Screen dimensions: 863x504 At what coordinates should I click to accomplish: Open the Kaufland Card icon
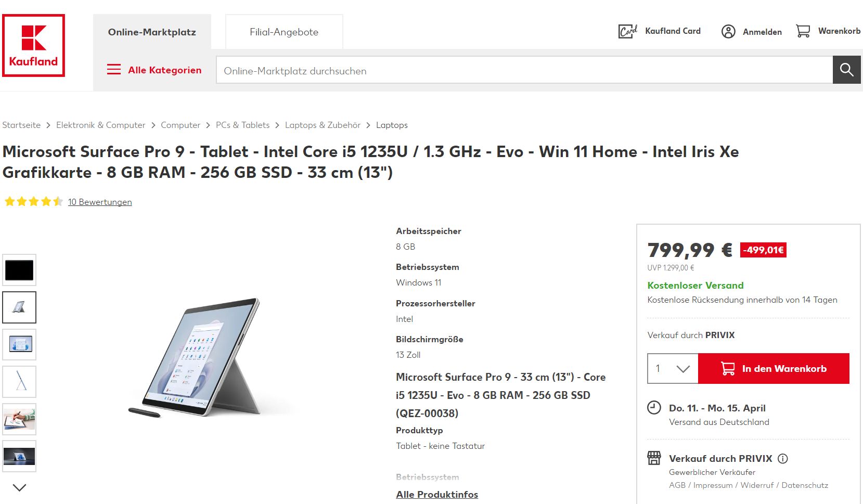(x=628, y=31)
